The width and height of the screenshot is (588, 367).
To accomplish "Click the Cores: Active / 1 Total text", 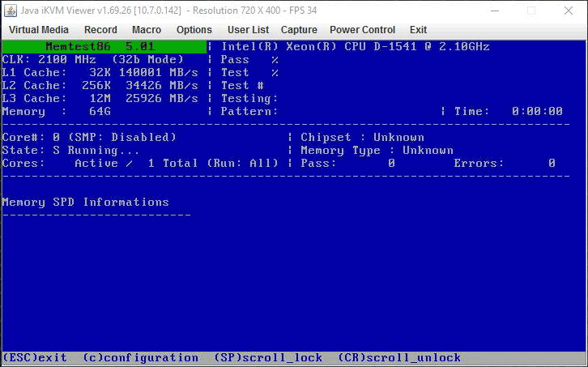I will coord(100,163).
